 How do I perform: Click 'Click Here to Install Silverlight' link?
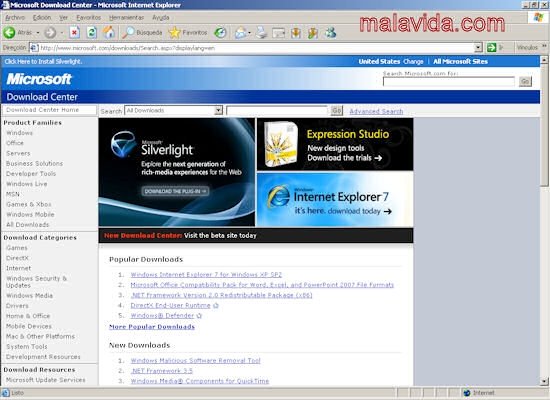(x=43, y=61)
